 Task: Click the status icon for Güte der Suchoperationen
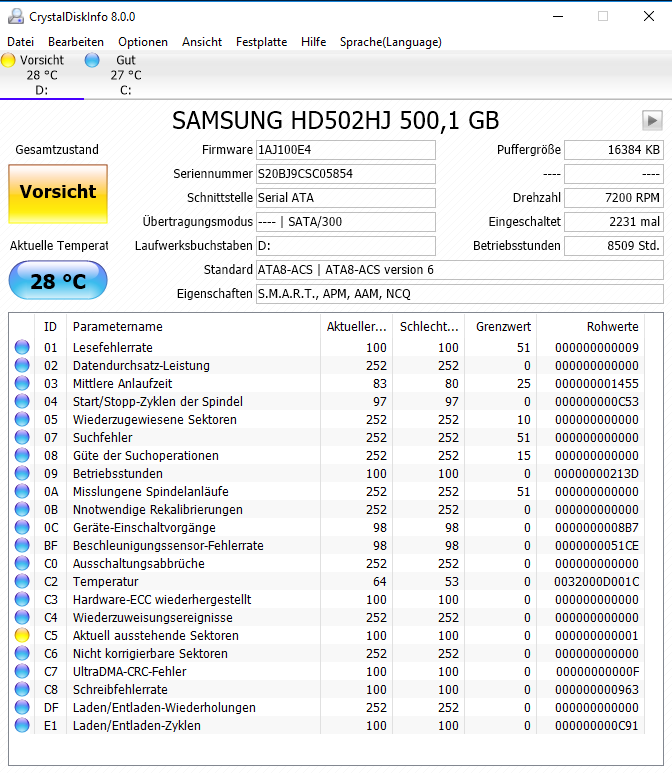coord(22,456)
